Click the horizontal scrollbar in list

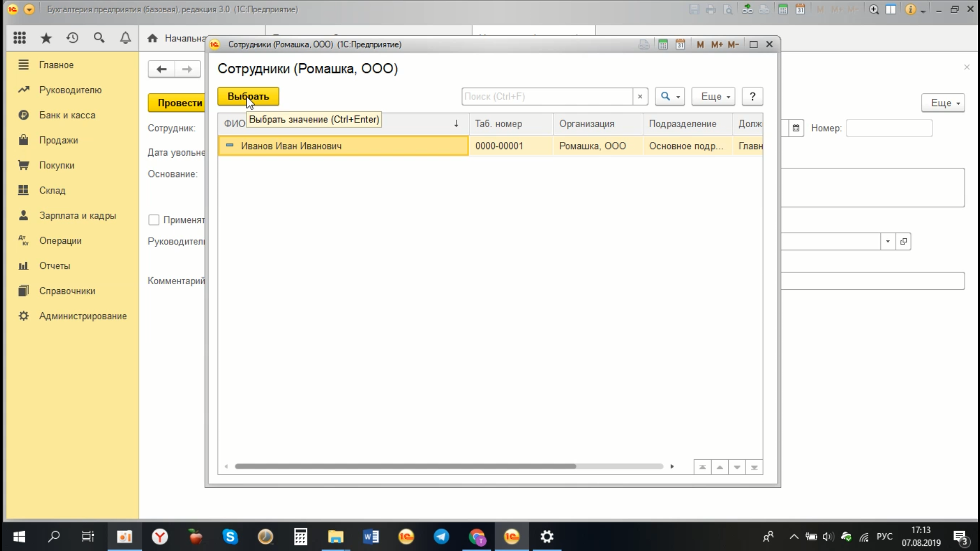pyautogui.click(x=405, y=466)
